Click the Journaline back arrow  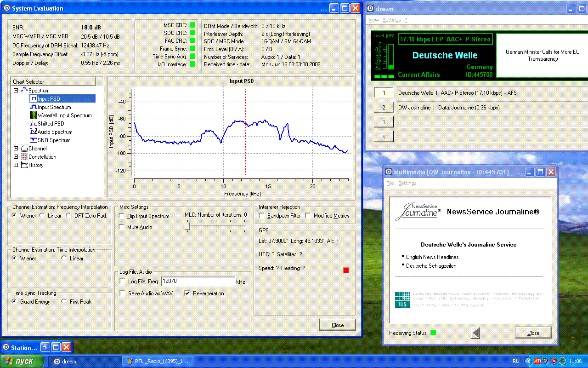[x=476, y=333]
